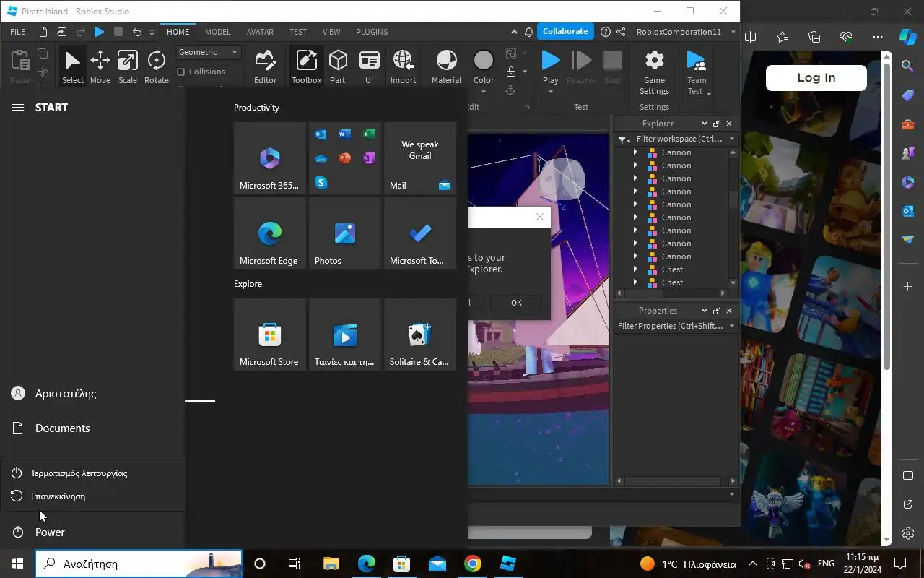The height and width of the screenshot is (578, 924).
Task: Open Edge browser favorites icon
Action: (783, 37)
